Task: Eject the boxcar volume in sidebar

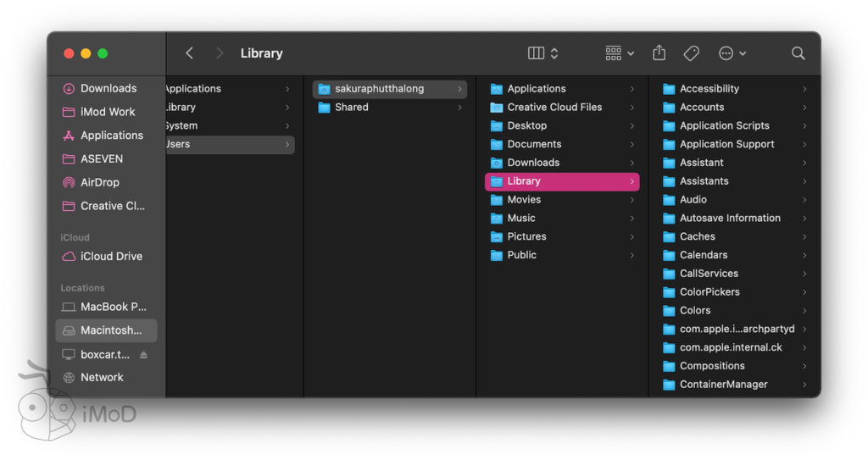Action: (143, 354)
